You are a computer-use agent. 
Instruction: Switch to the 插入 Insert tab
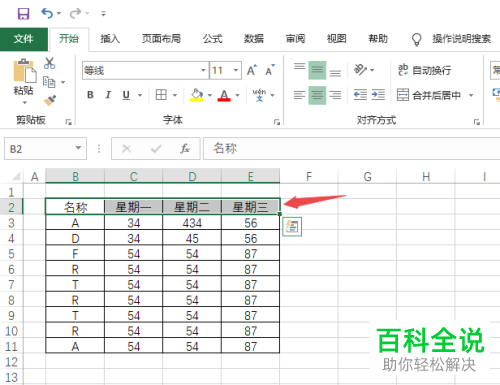click(x=110, y=39)
